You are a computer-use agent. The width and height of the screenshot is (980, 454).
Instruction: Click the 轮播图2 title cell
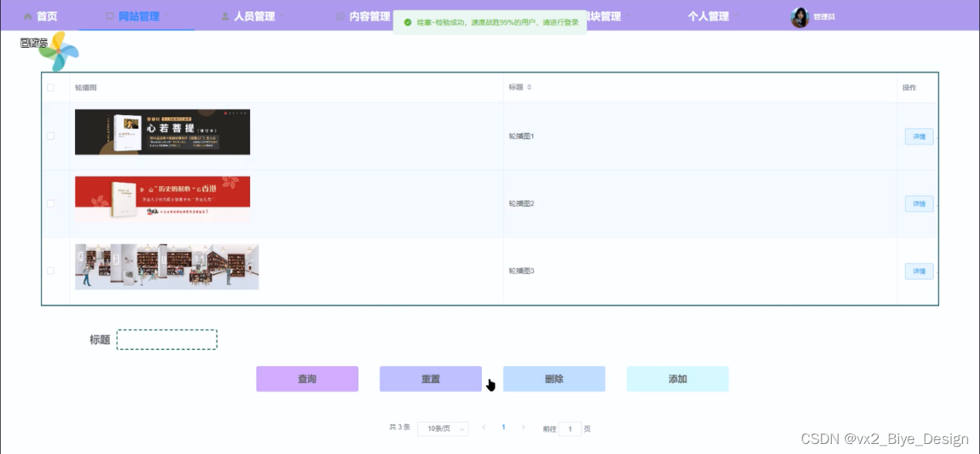[521, 204]
